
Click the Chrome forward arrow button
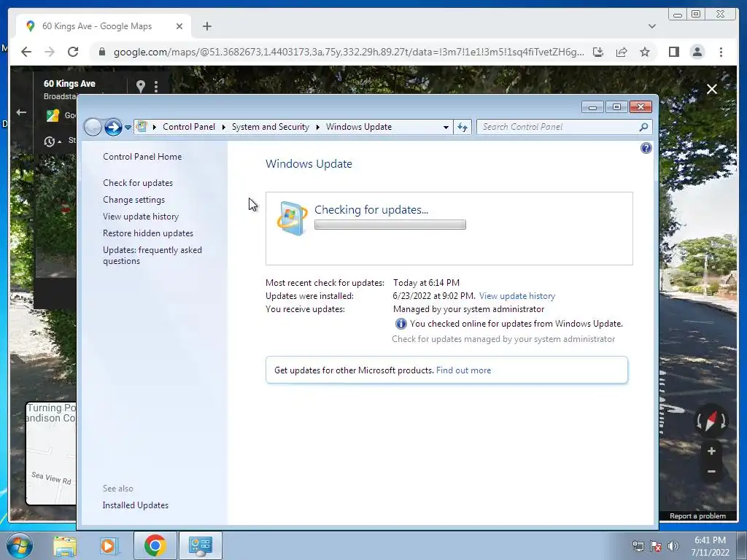(50, 52)
